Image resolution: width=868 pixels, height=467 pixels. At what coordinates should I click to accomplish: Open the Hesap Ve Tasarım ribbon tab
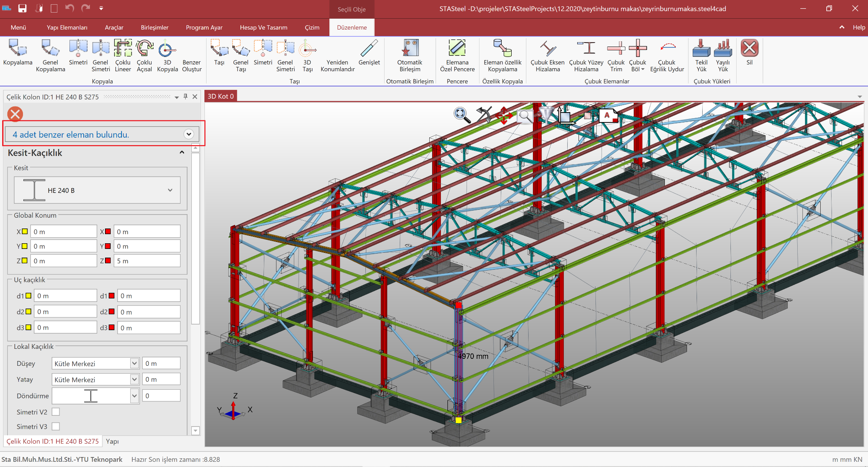(x=263, y=27)
